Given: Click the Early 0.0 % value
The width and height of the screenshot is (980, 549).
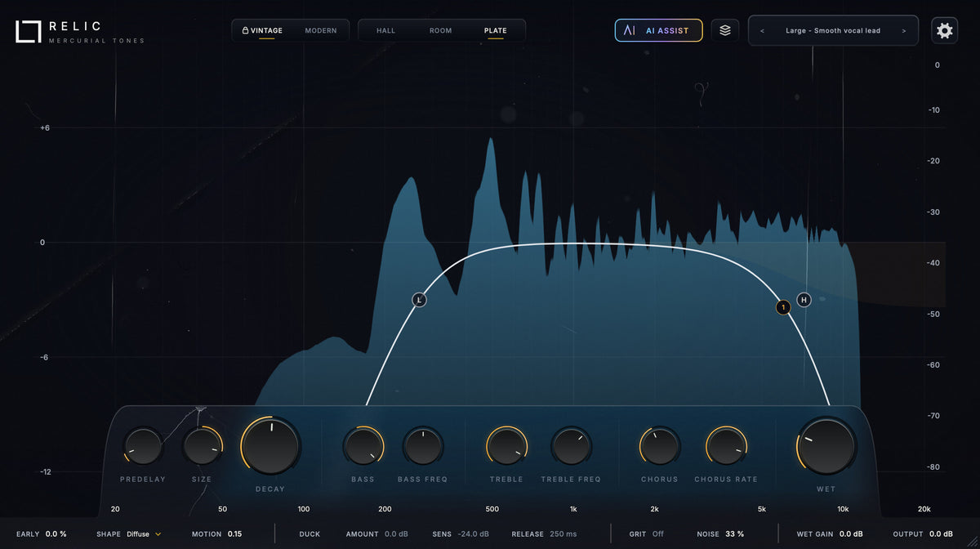Looking at the screenshot, I should tap(56, 534).
